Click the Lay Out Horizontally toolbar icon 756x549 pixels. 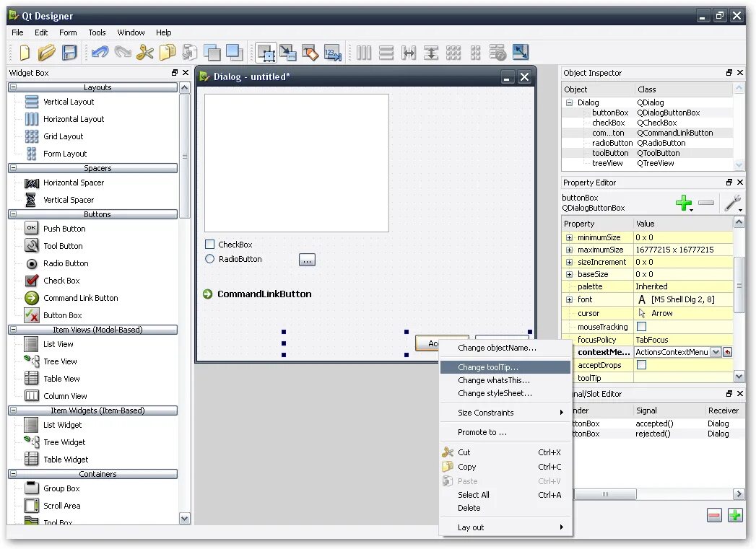click(x=364, y=52)
